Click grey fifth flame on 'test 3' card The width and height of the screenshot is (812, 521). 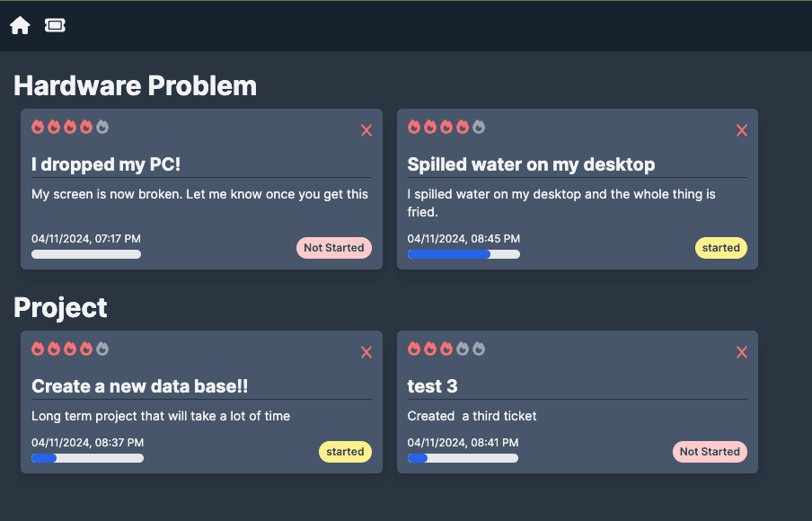pyautogui.click(x=479, y=349)
